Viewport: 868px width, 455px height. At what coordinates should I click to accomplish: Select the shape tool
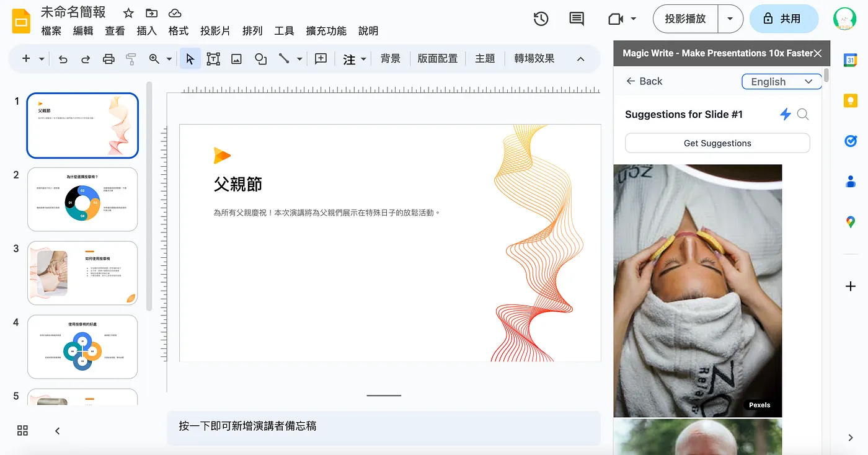coord(260,59)
